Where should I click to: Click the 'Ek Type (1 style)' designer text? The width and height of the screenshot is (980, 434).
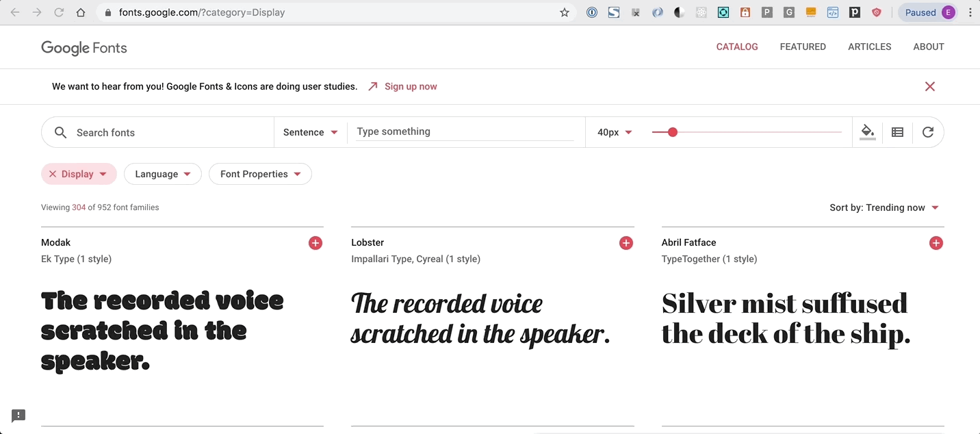[x=77, y=259]
